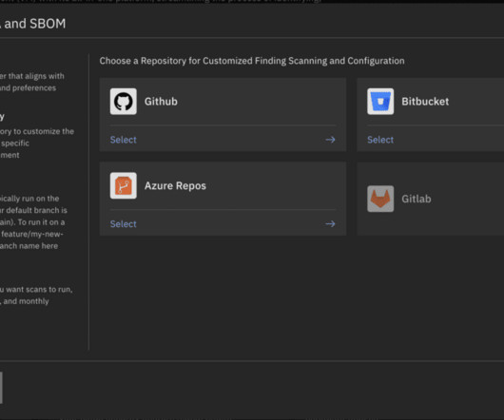504x420 pixels.
Task: Click the Gitlab card title text
Action: coord(417,199)
